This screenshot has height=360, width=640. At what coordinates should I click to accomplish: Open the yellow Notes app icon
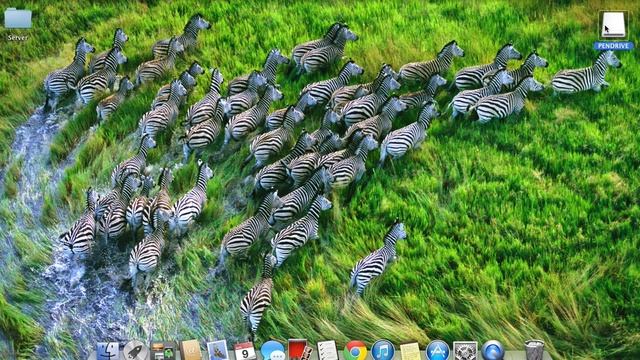pyautogui.click(x=410, y=351)
